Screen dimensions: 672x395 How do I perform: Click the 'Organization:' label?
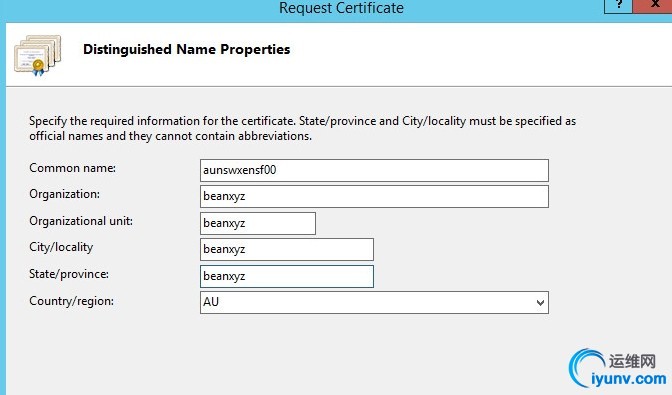coord(64,194)
